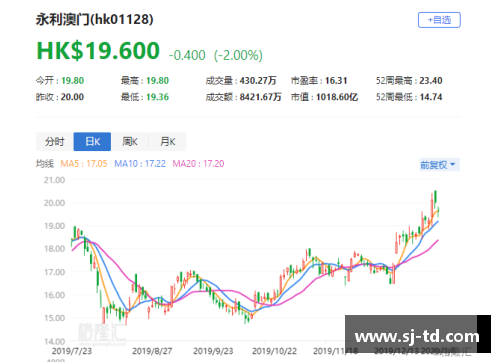Click the MA10 : 17.22 moving average label
500x362 pixels.
(x=140, y=164)
